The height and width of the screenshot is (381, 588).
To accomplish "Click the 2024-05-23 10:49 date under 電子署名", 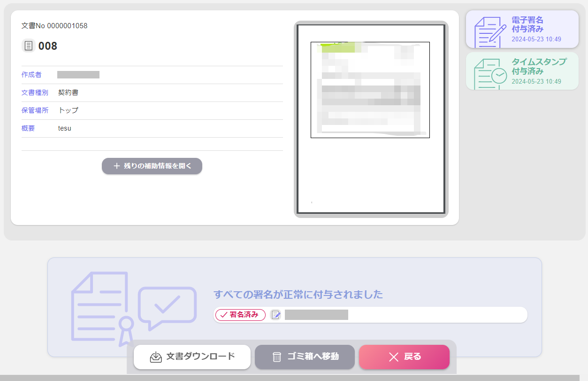I will click(x=536, y=39).
